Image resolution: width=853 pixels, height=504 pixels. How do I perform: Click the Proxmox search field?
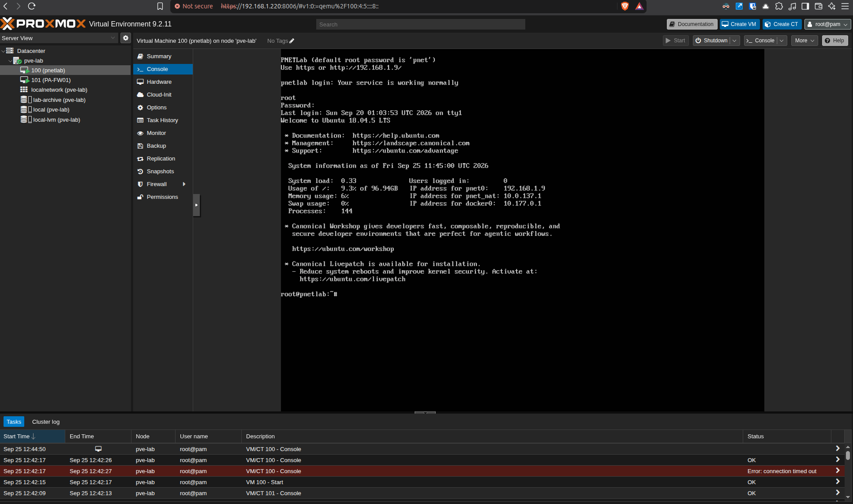(420, 24)
